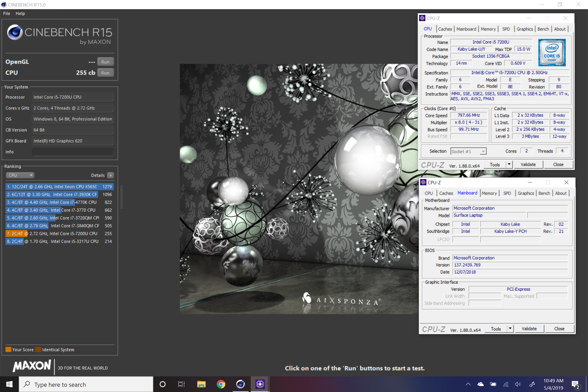Click Validate in top CPU-Z window
The height and width of the screenshot is (392, 588).
pos(528,165)
